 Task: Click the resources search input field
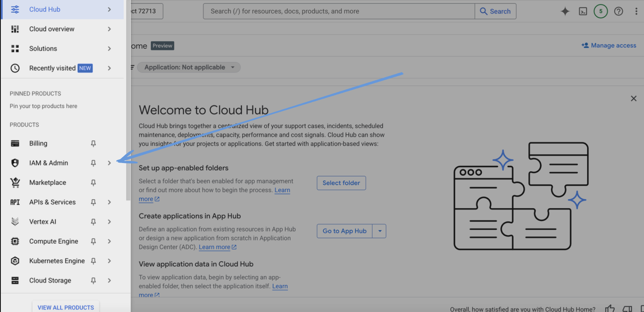click(338, 12)
